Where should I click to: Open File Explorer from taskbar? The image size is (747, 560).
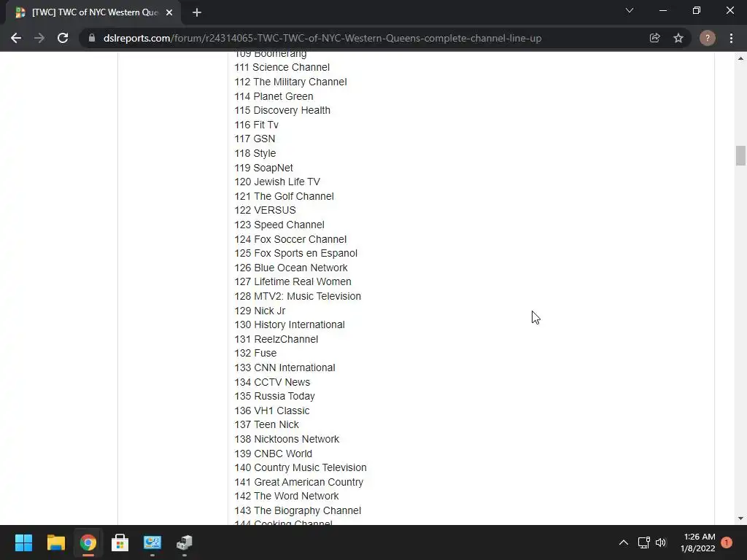(x=55, y=542)
